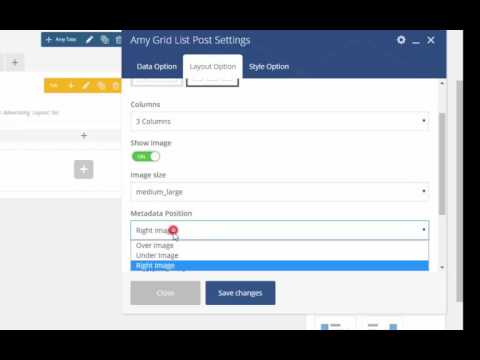Choose the Over Image option
480x360 pixels.
(280, 245)
